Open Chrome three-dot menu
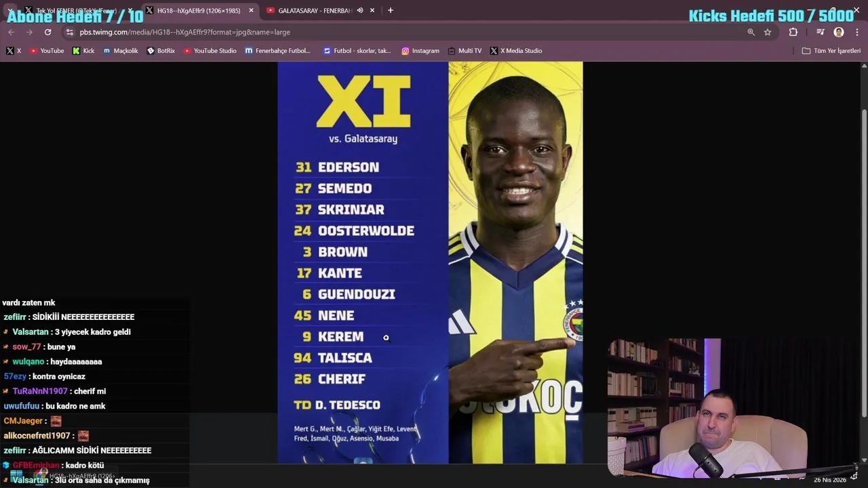868x488 pixels. 857,32
